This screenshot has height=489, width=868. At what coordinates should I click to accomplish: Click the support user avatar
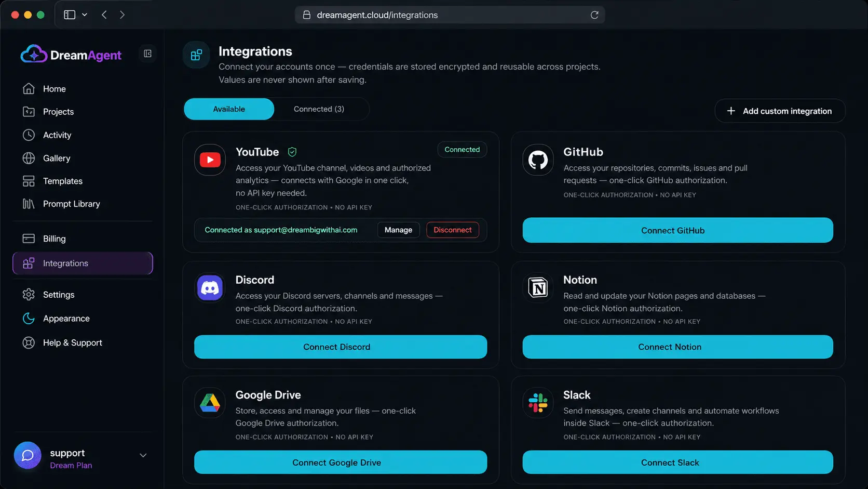pos(28,456)
